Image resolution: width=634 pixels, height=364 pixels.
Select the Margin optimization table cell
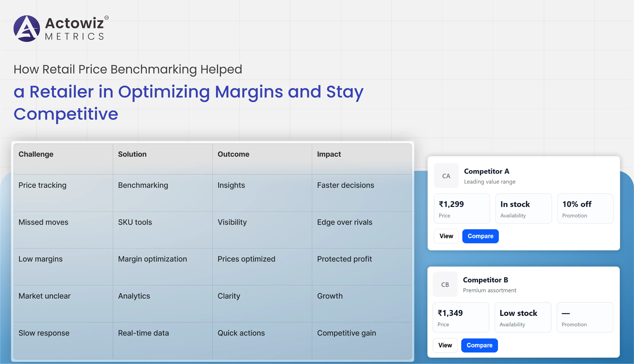tap(152, 259)
